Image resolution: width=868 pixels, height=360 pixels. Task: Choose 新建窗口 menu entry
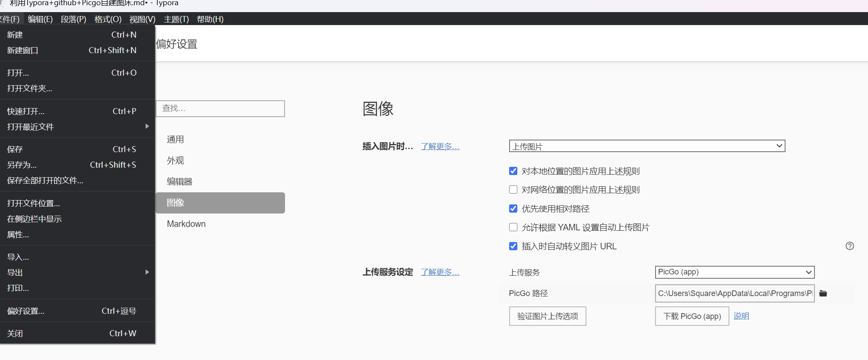(77, 50)
